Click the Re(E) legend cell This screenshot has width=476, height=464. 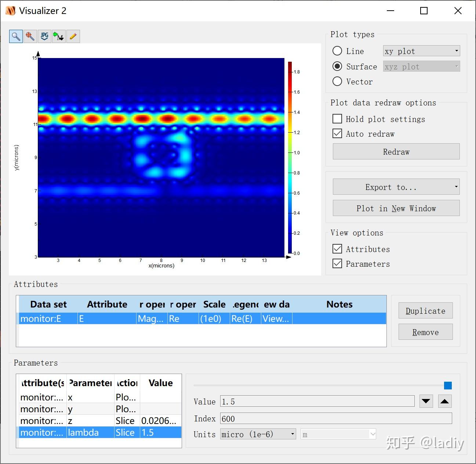[245, 319]
